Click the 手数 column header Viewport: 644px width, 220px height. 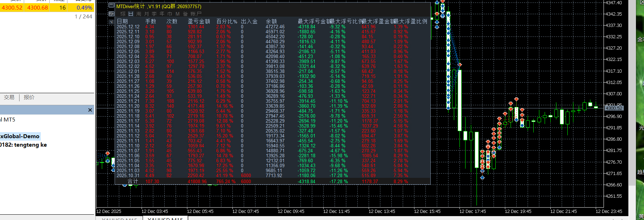tap(151, 22)
